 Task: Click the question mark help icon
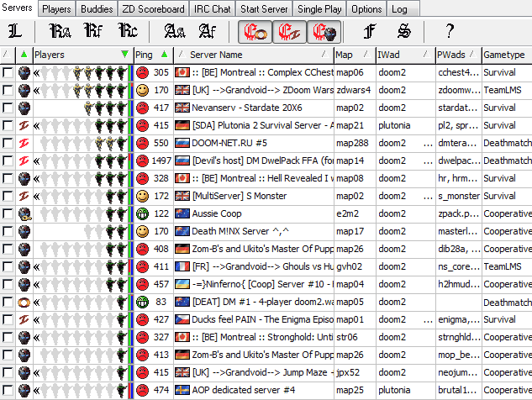450,33
